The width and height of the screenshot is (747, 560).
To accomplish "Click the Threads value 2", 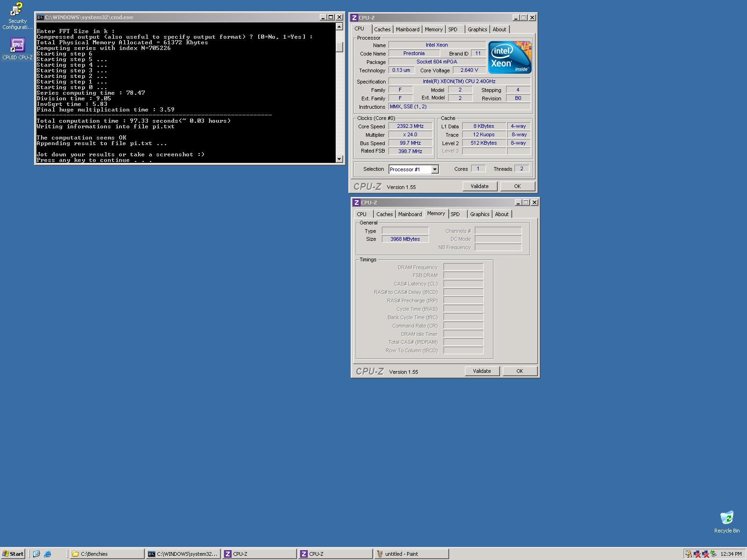I will coord(521,168).
